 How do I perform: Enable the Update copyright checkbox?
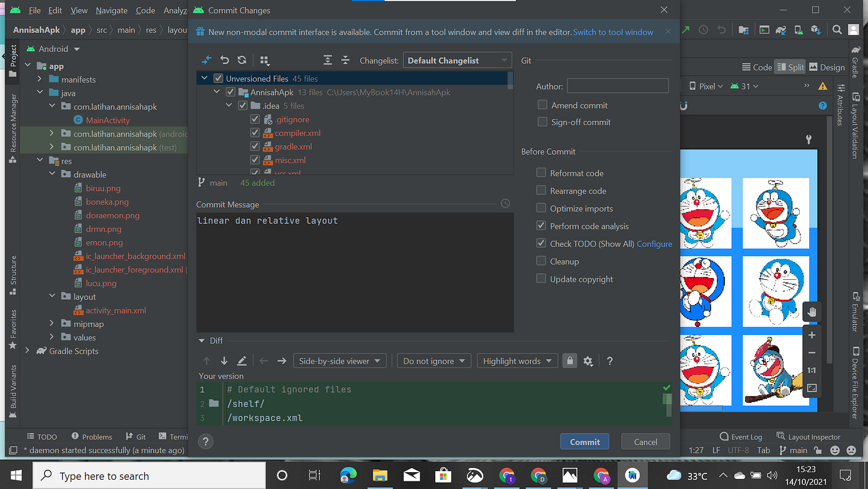click(x=541, y=279)
